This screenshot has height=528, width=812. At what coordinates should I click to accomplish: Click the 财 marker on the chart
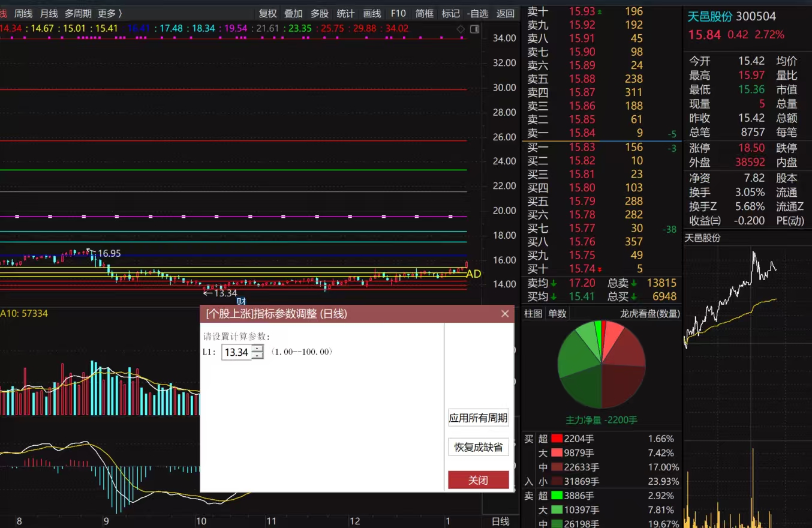pyautogui.click(x=242, y=301)
